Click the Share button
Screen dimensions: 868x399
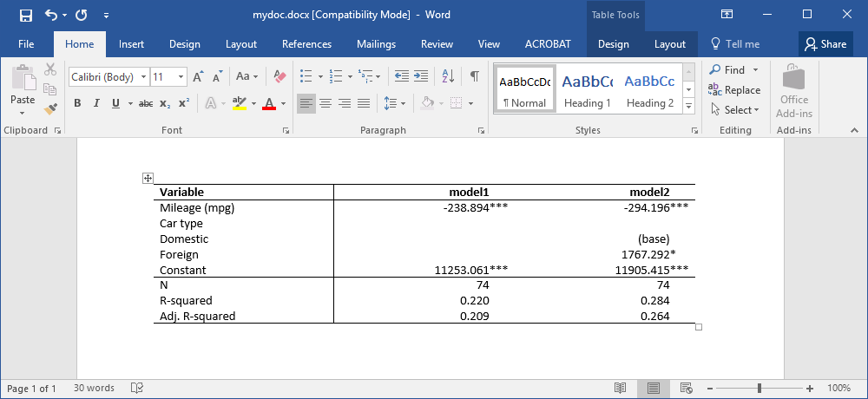point(825,44)
